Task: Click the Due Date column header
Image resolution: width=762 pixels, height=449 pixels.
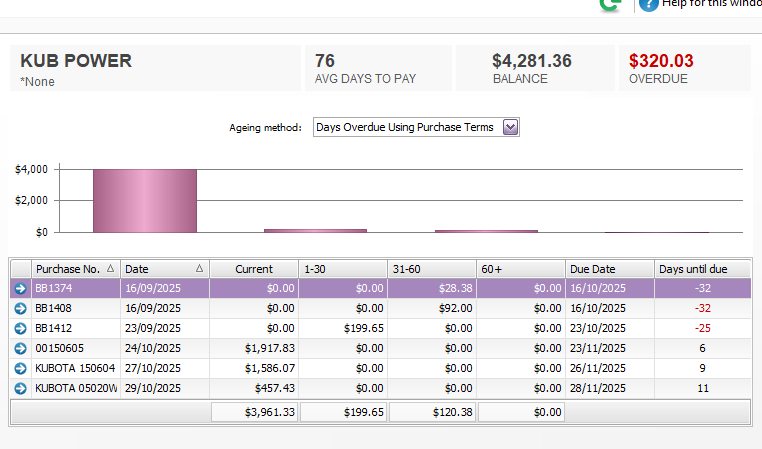Action: click(592, 269)
